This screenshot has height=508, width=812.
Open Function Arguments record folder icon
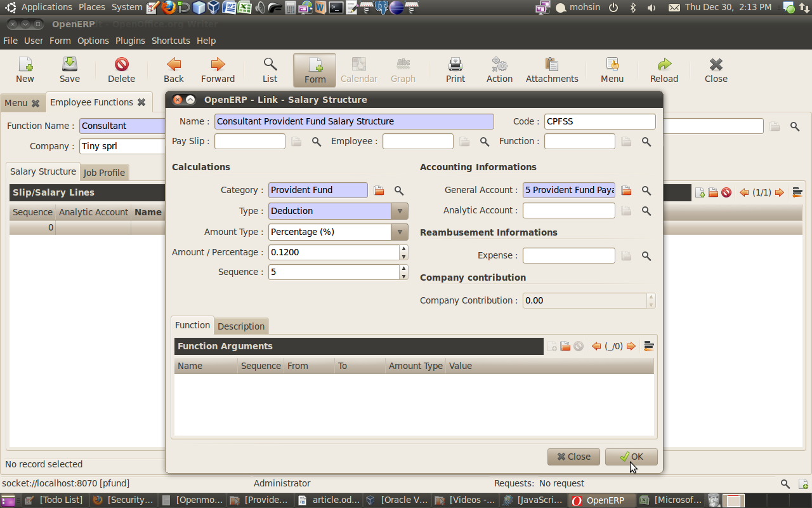click(x=565, y=346)
